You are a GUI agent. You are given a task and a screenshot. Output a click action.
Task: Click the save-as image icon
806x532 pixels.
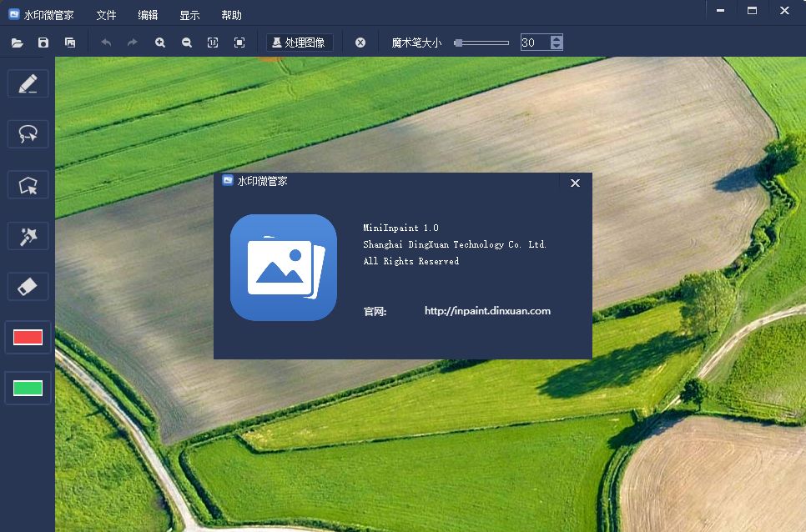(70, 43)
